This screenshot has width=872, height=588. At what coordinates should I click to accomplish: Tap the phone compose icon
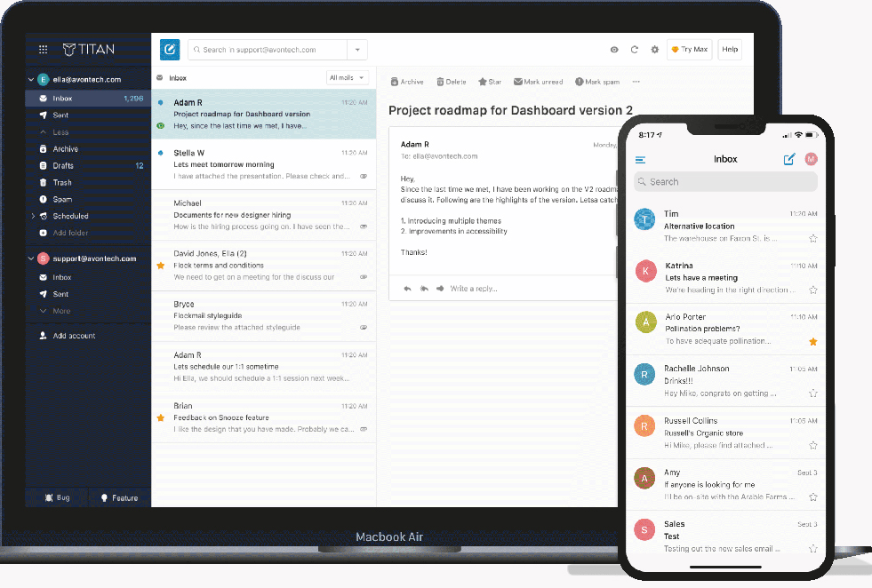point(788,160)
